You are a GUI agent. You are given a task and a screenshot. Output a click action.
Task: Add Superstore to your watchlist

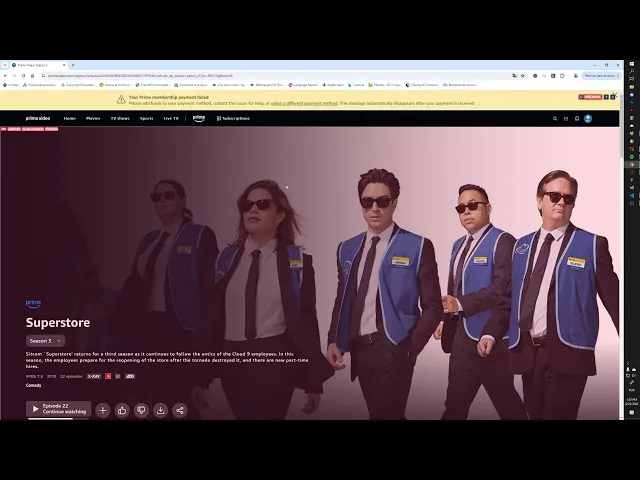(x=103, y=410)
